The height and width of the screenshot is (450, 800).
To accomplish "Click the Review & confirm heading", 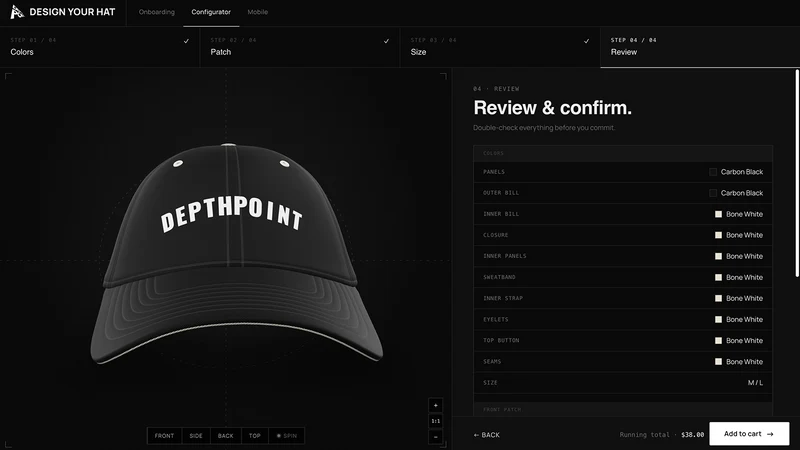I will [x=553, y=108].
